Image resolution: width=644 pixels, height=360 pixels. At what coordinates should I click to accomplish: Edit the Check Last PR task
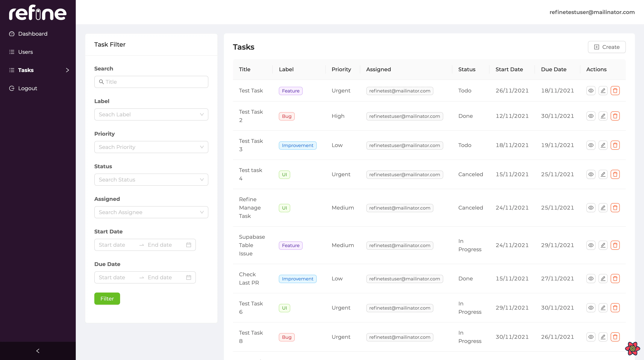point(603,279)
